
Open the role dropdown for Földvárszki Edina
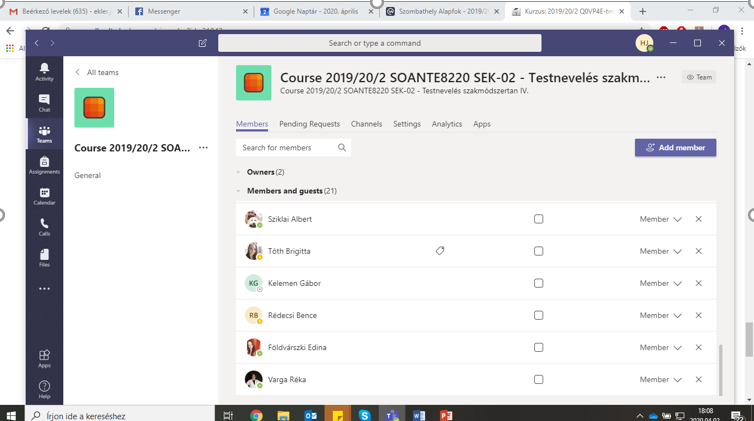(x=661, y=347)
